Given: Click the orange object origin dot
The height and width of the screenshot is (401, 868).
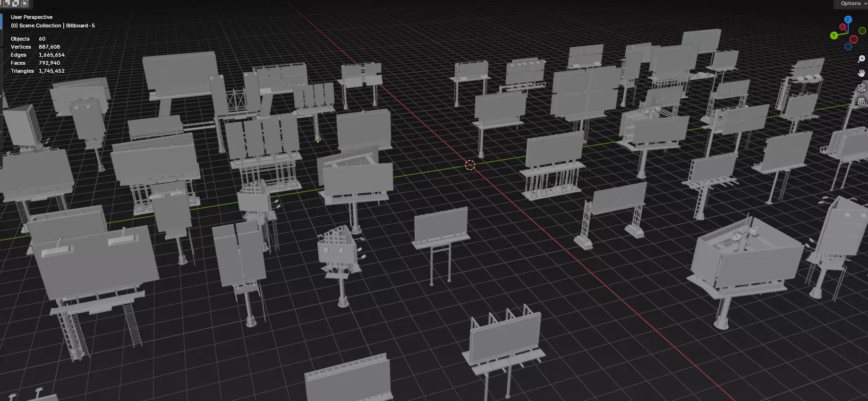Looking at the screenshot, I should (x=318, y=141).
